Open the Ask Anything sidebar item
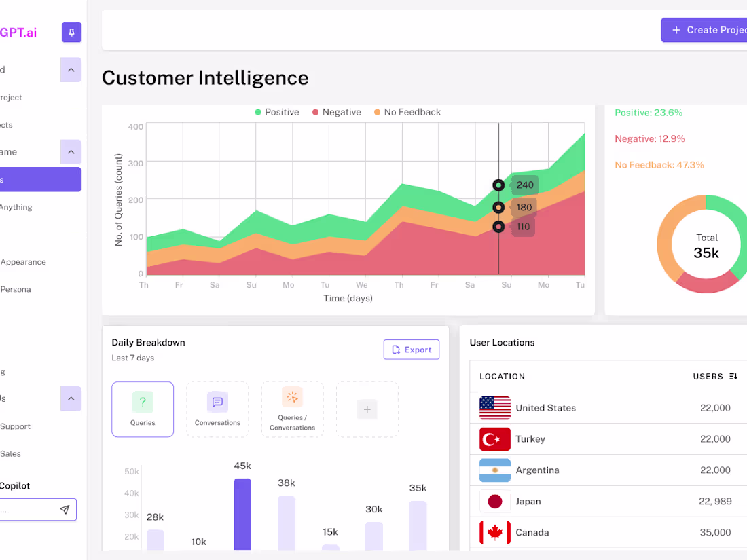This screenshot has height=560, width=747. click(x=17, y=207)
